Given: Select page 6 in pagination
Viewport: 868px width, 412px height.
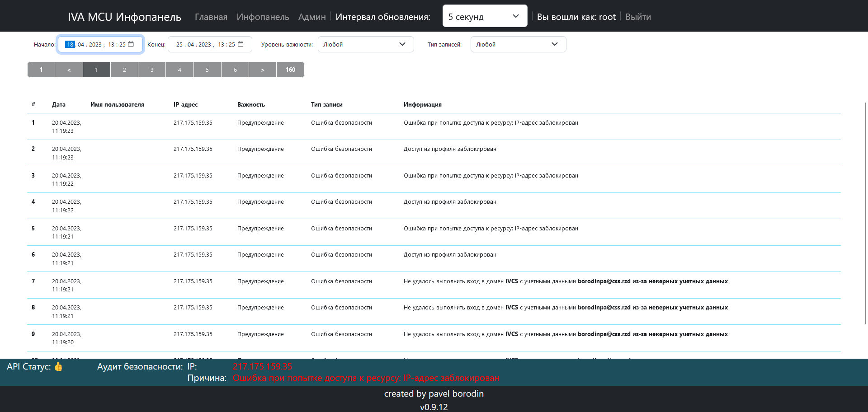Looking at the screenshot, I should coord(235,70).
